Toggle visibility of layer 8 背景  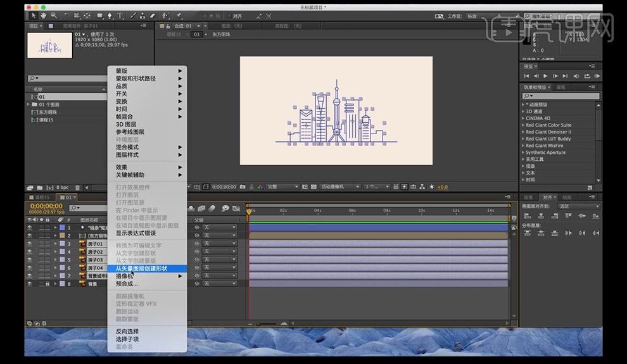click(x=30, y=284)
